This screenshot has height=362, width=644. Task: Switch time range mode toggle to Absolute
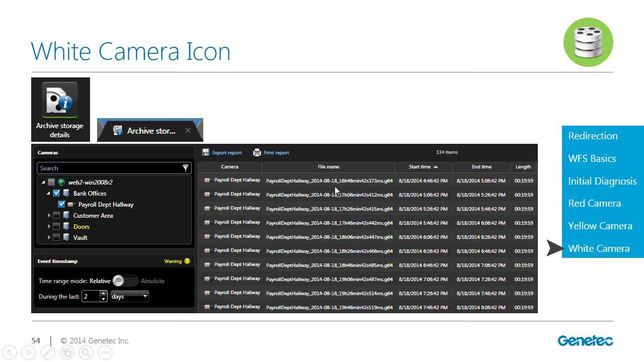pyautogui.click(x=125, y=281)
